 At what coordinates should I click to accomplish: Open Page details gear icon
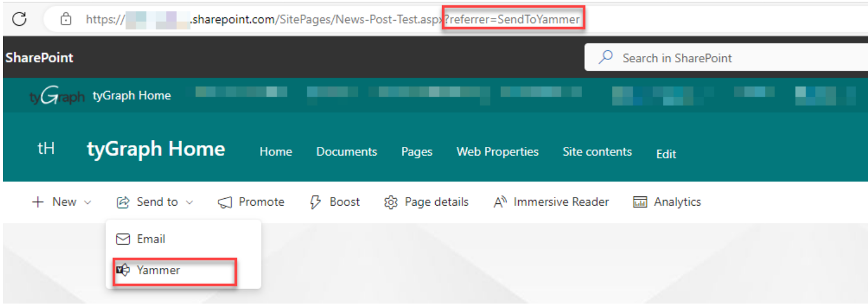pos(391,202)
